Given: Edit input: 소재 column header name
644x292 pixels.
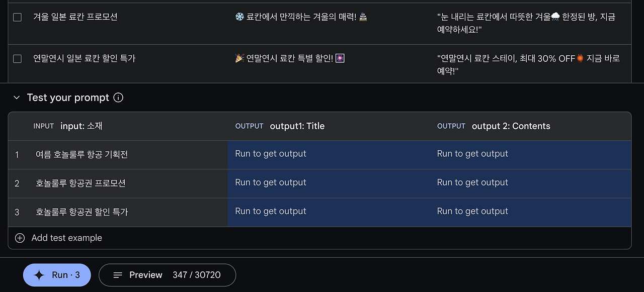Looking at the screenshot, I should pos(81,126).
